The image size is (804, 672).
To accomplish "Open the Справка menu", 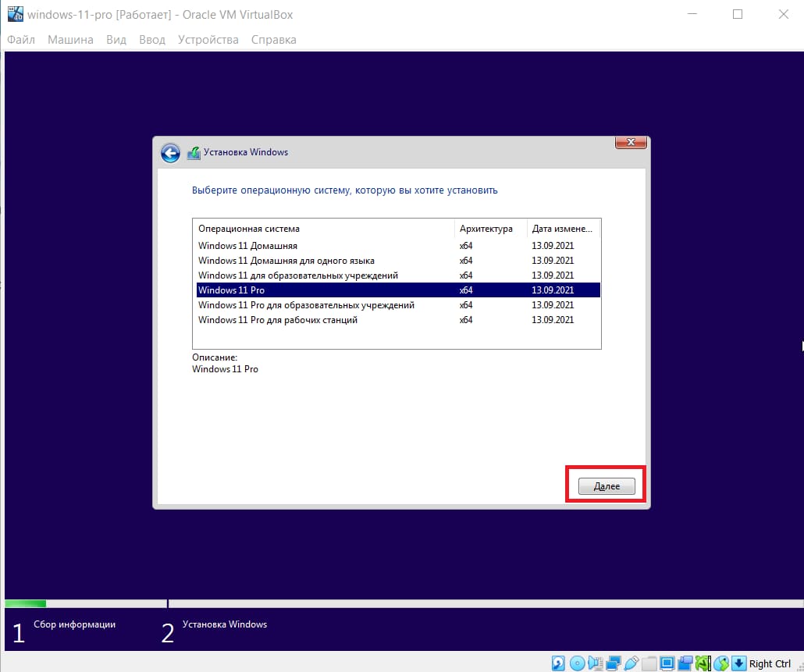I will click(274, 40).
